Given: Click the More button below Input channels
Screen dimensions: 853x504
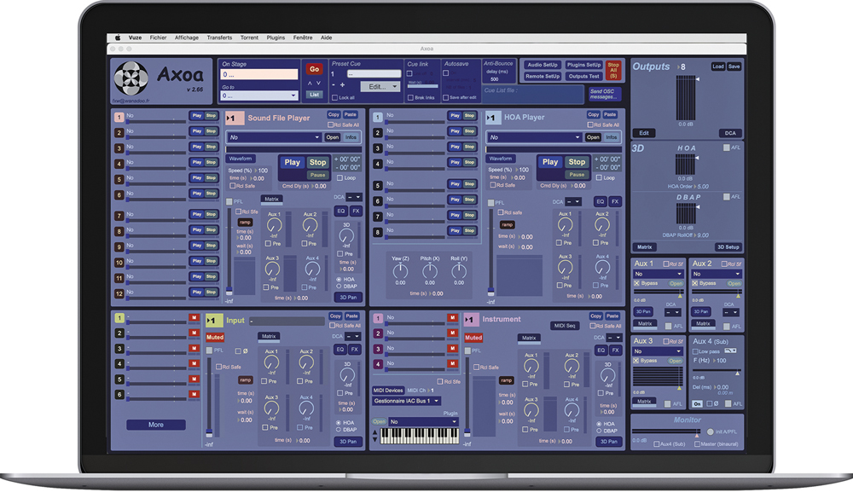Looking at the screenshot, I should (x=156, y=425).
